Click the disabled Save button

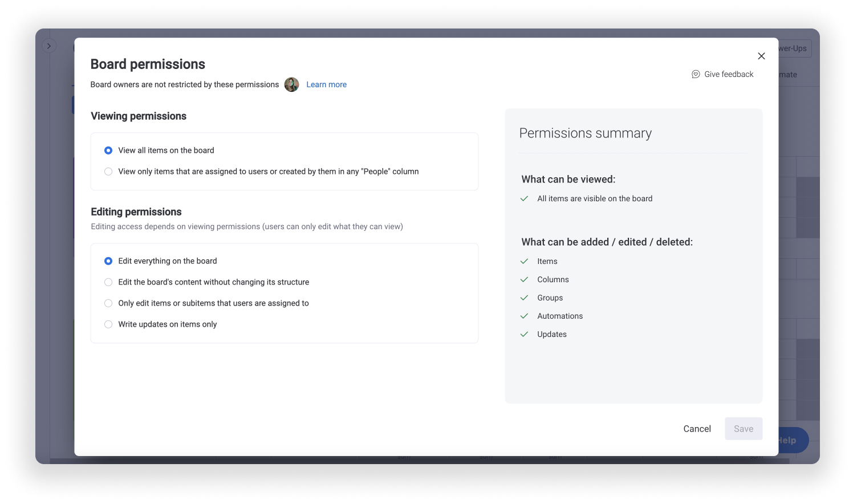pos(744,428)
